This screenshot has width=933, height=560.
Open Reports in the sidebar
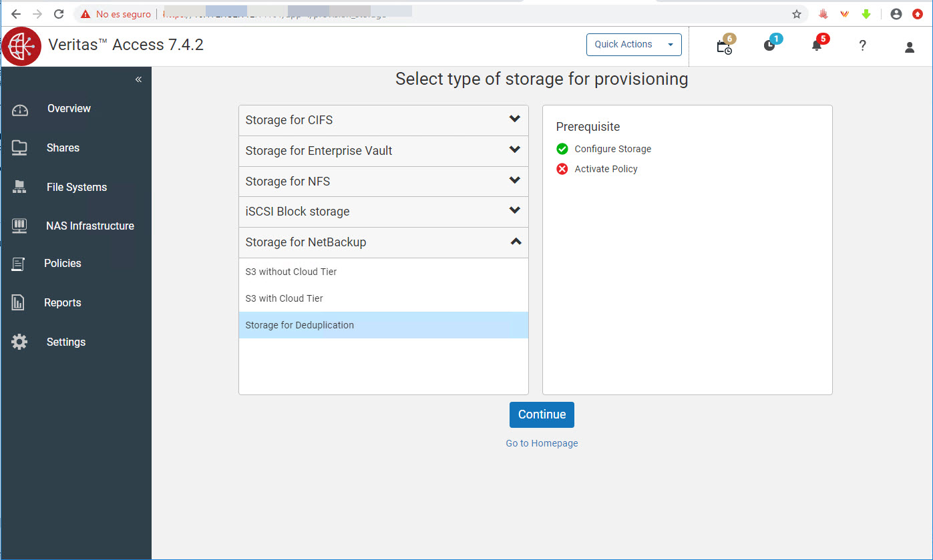pyautogui.click(x=62, y=302)
